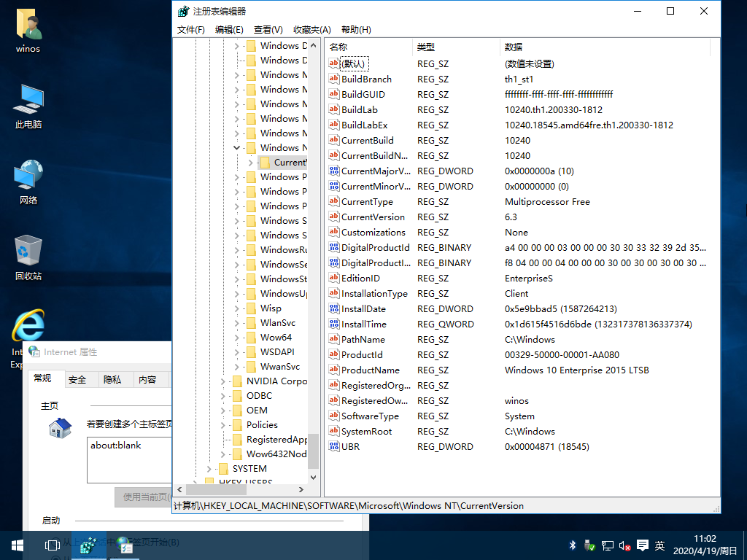Viewport: 747px width, 560px height.
Task: Select the SystemRoot value row
Action: (519, 431)
